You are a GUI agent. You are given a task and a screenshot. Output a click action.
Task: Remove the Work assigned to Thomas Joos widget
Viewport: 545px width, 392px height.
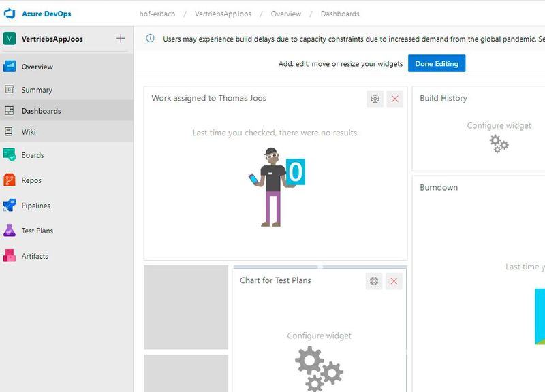pyautogui.click(x=394, y=99)
